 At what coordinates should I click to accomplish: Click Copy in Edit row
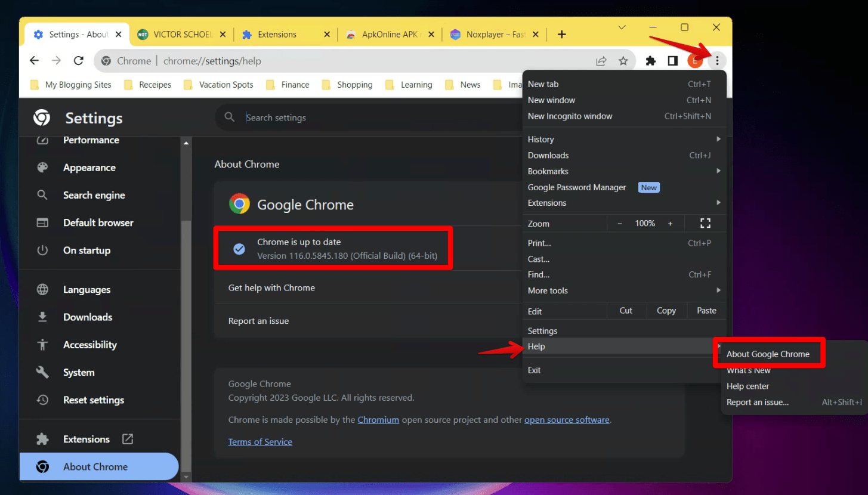(x=666, y=311)
